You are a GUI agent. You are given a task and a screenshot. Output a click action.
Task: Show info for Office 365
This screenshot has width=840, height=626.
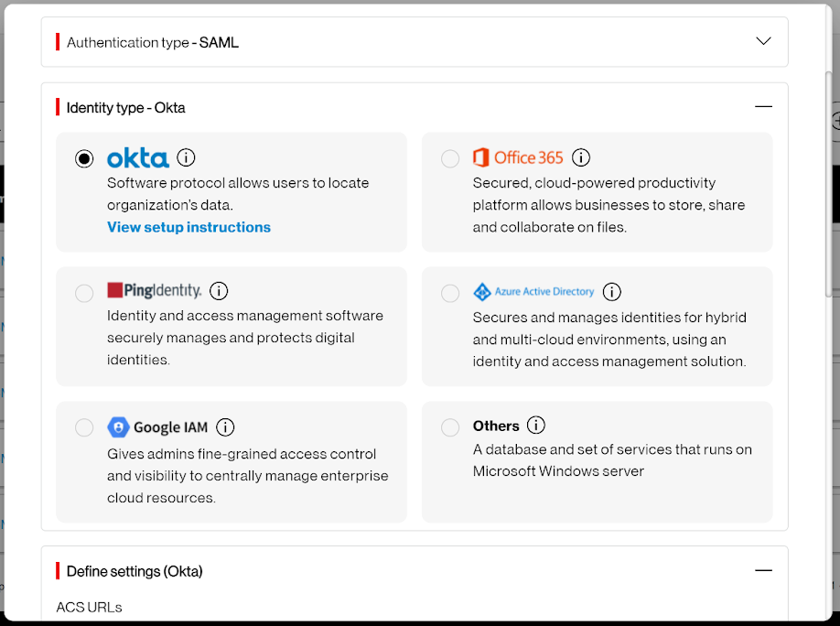(x=581, y=157)
